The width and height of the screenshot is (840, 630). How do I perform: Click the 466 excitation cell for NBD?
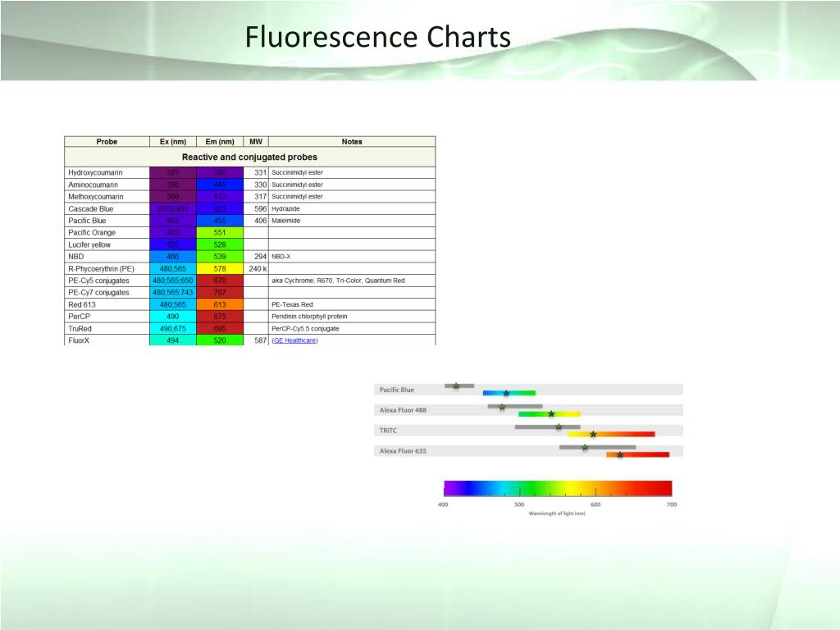173,257
